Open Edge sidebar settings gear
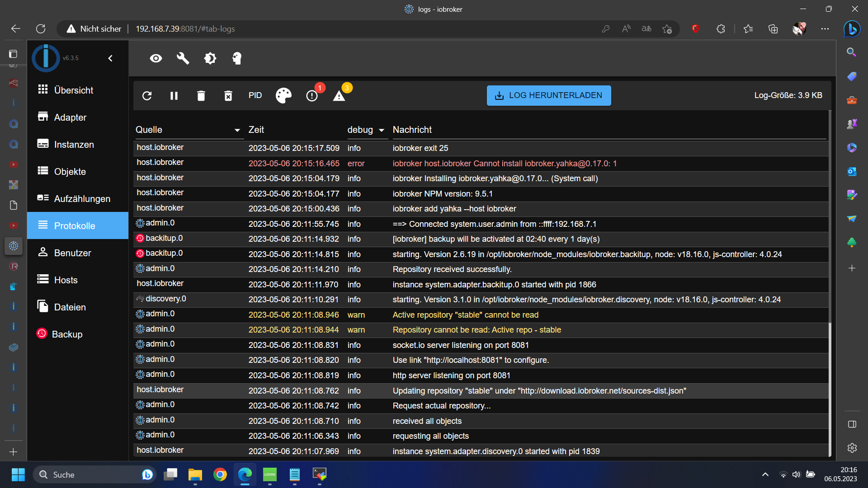The height and width of the screenshot is (488, 868). click(x=852, y=448)
